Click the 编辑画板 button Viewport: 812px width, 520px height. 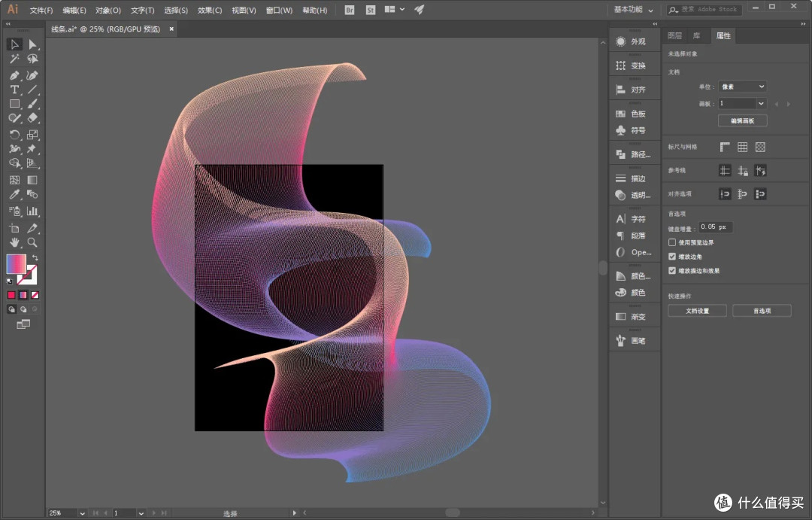[x=742, y=120]
